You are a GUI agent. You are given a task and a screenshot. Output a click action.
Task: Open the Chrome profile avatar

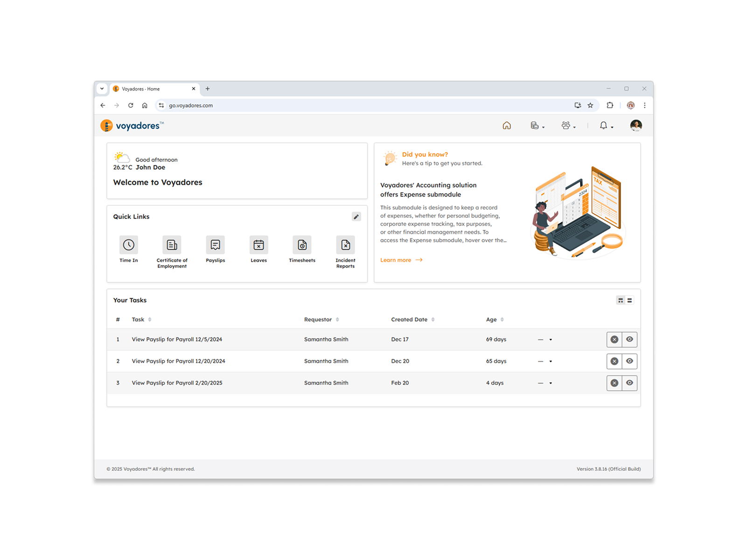point(631,105)
